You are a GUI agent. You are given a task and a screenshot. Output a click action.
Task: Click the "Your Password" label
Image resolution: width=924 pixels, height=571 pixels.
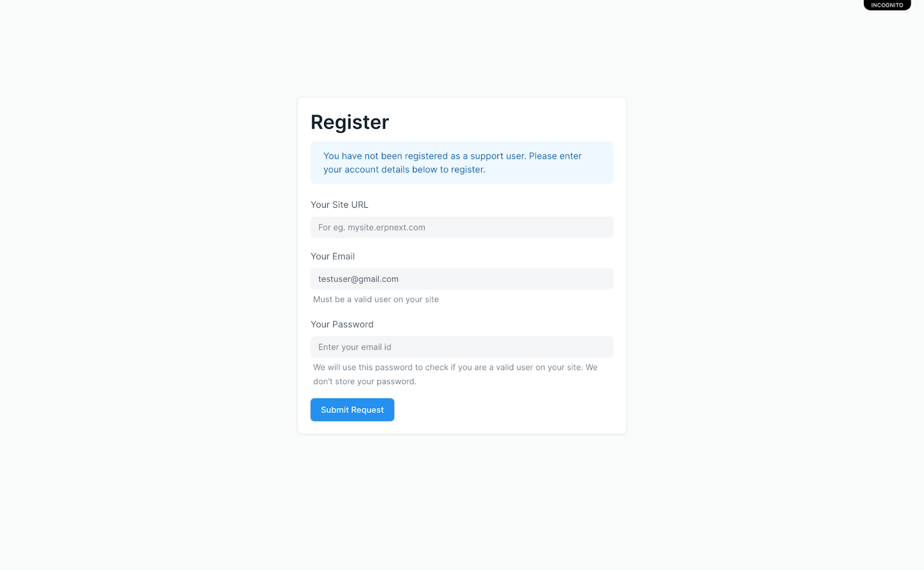[342, 324]
